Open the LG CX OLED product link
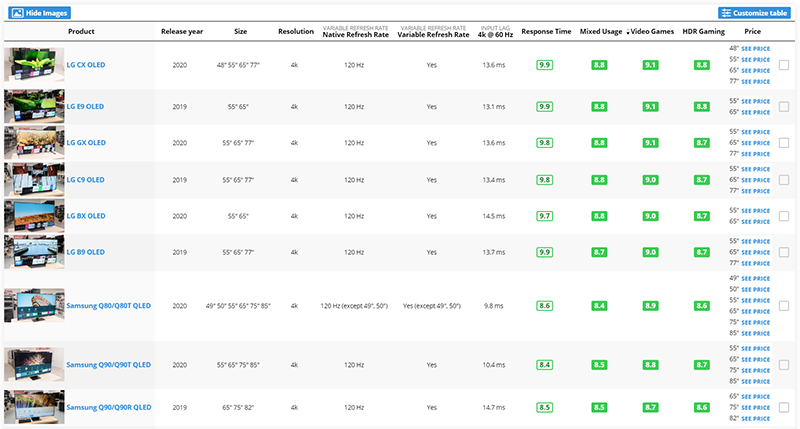800x429 pixels. pyautogui.click(x=86, y=65)
